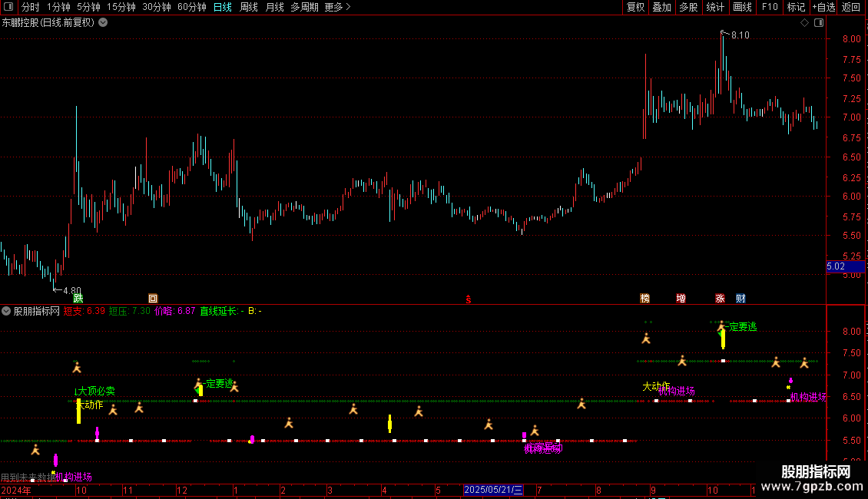This screenshot has width=868, height=499.
Task: Click the 2025/05/21/三 date marker
Action: click(492, 490)
